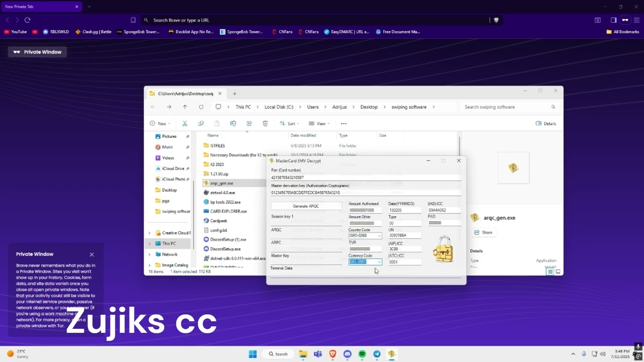Open Discord from the taskbar
The width and height of the screenshot is (644, 362).
coord(347,354)
